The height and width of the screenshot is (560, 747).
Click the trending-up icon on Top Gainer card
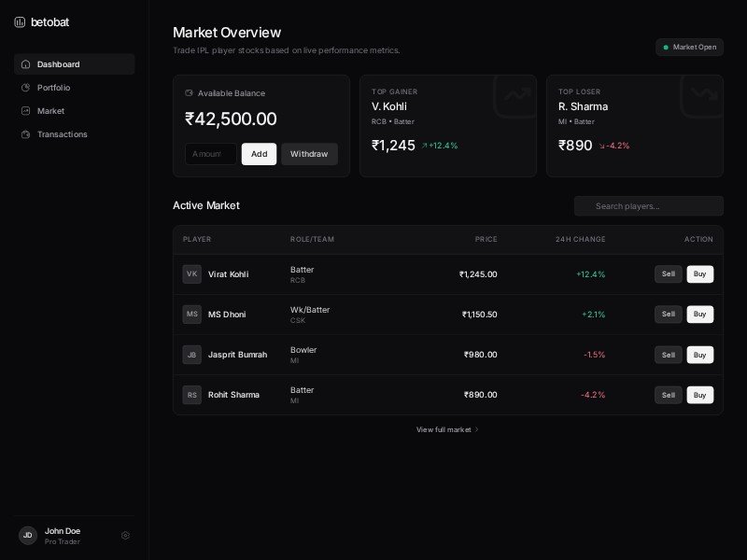point(515,94)
